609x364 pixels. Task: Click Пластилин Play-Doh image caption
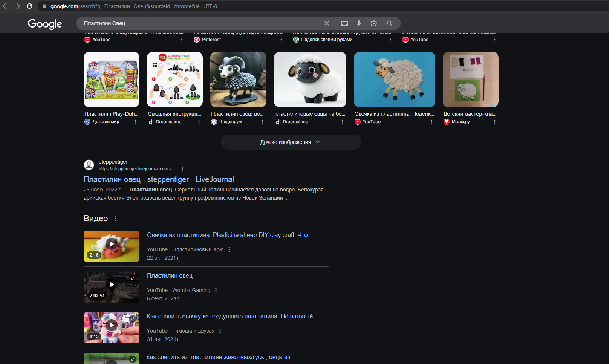pyautogui.click(x=112, y=114)
